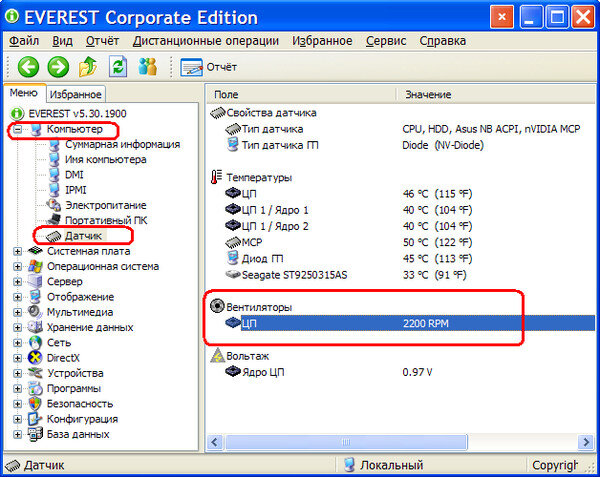Click the green Forward arrow toolbar icon
This screenshot has width=600, height=477.
pyautogui.click(x=58, y=67)
